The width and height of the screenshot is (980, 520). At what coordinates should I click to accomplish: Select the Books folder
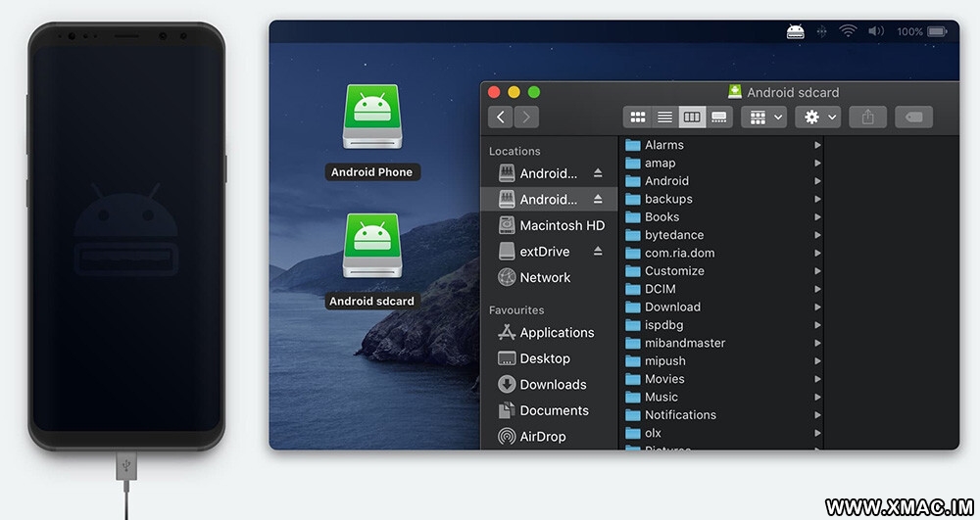pos(722,217)
